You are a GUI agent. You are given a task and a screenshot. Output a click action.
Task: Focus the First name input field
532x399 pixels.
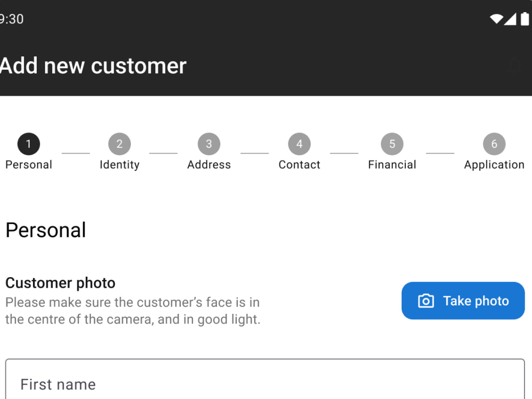[265, 379]
